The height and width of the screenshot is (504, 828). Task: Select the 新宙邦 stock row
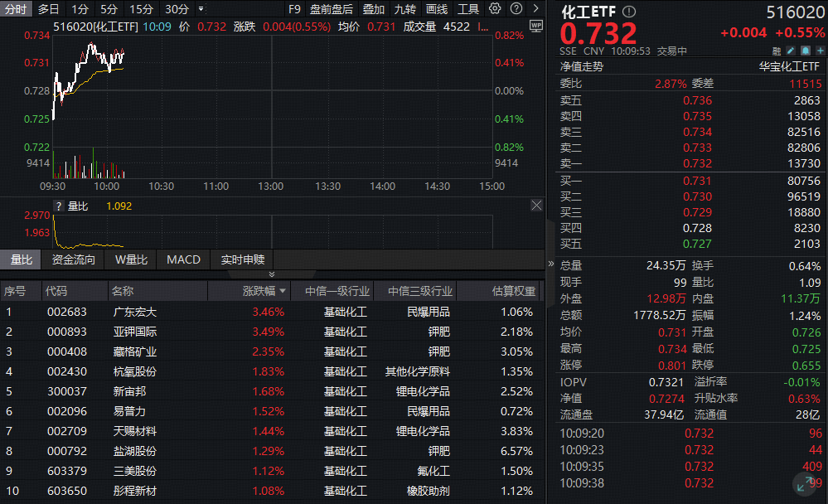click(x=272, y=391)
